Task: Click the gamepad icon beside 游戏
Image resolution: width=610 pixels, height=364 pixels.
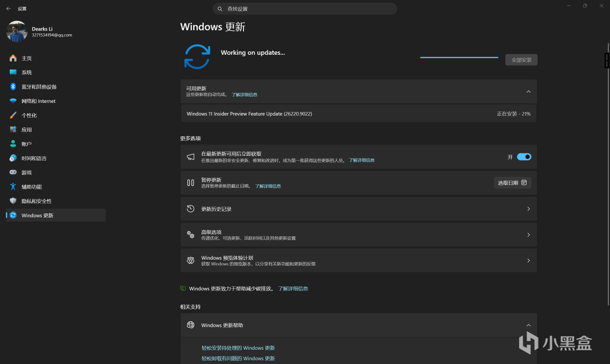Action: click(x=13, y=172)
